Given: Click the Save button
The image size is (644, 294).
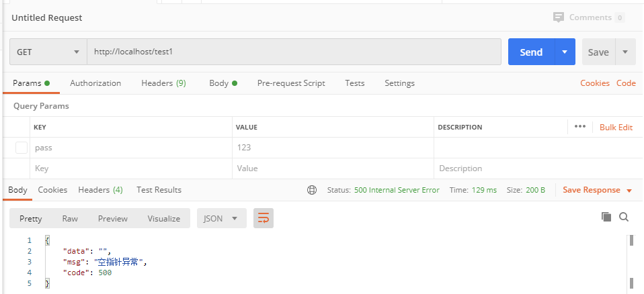Looking at the screenshot, I should (x=598, y=52).
